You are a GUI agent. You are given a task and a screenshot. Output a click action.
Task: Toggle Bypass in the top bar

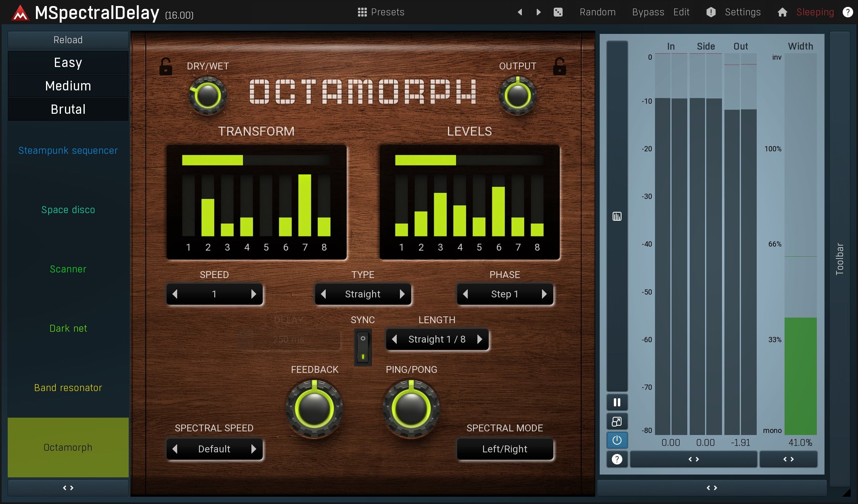click(x=647, y=12)
